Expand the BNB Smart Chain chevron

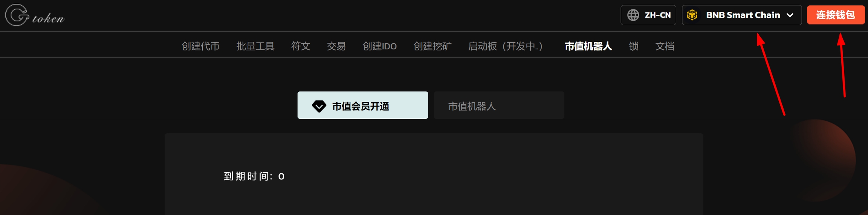pos(790,15)
